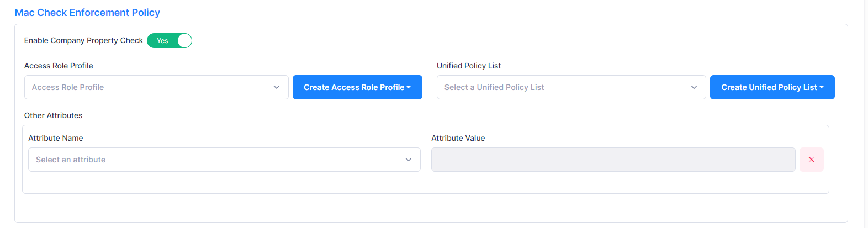Click the Yes label inside the toggle

[x=162, y=41]
